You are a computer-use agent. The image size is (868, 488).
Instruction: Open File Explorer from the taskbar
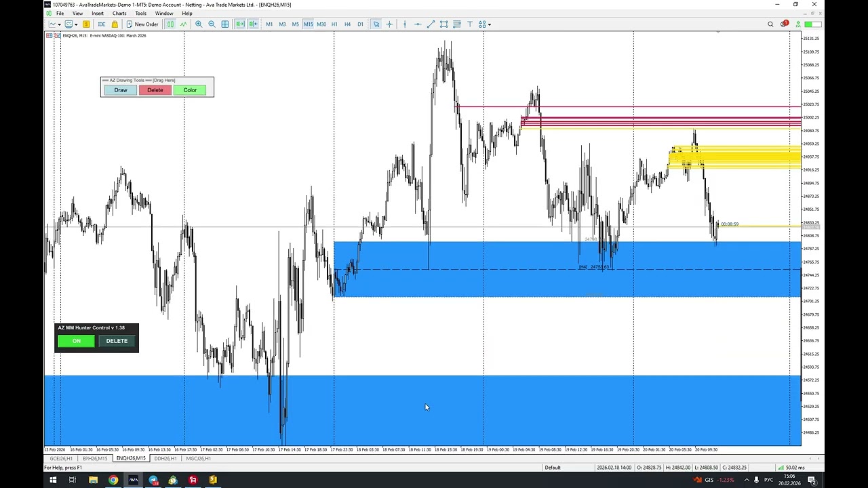point(93,480)
